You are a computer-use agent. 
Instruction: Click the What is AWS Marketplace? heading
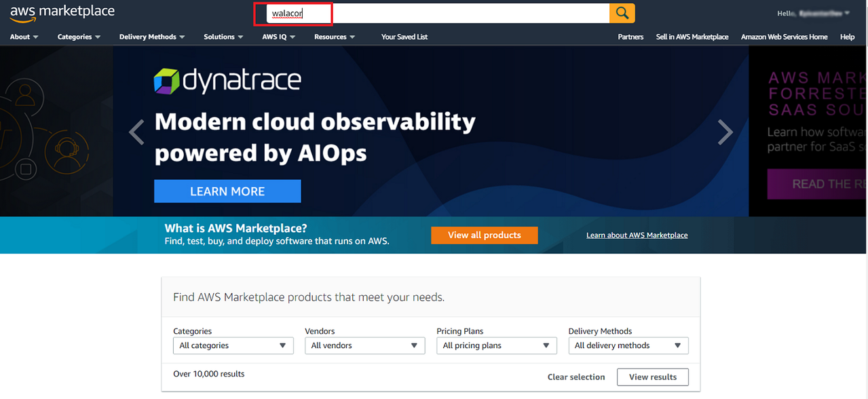(x=235, y=228)
